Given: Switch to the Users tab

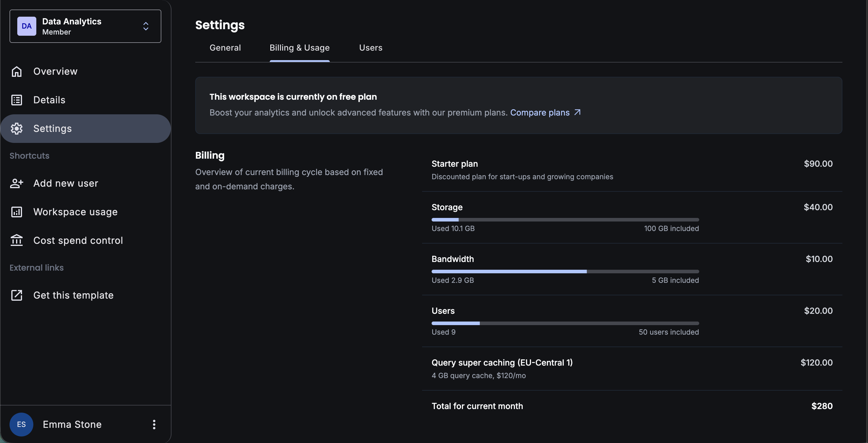Looking at the screenshot, I should click(370, 48).
